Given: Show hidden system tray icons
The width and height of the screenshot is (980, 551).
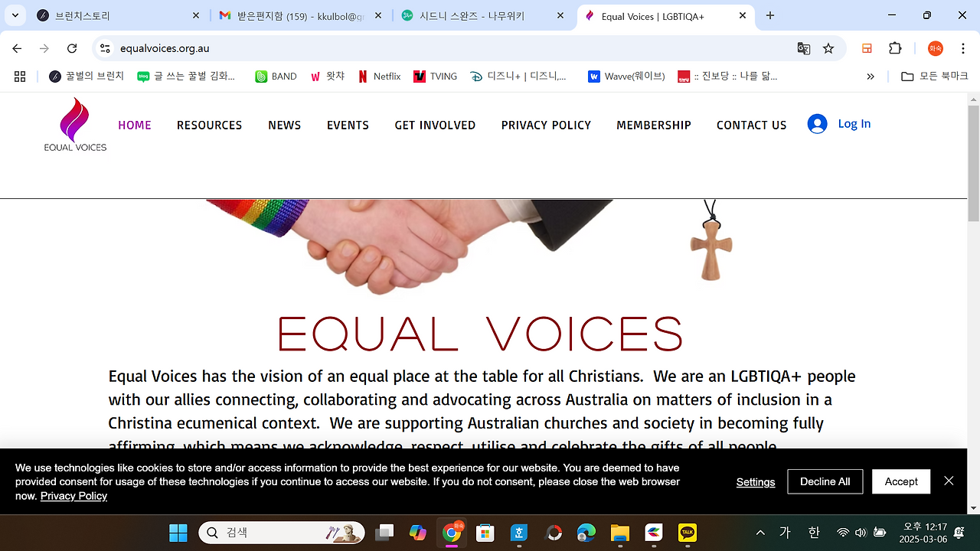Looking at the screenshot, I should [x=760, y=533].
